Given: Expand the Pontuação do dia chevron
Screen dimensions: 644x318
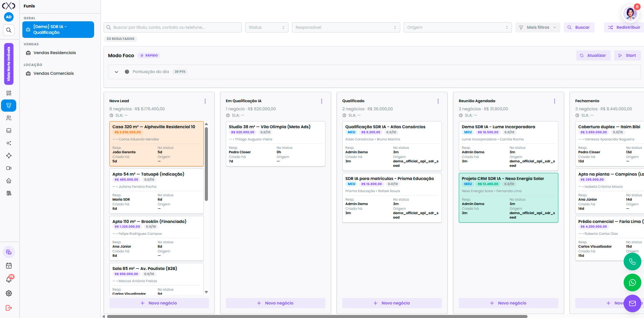Looking at the screenshot, I should tap(116, 72).
